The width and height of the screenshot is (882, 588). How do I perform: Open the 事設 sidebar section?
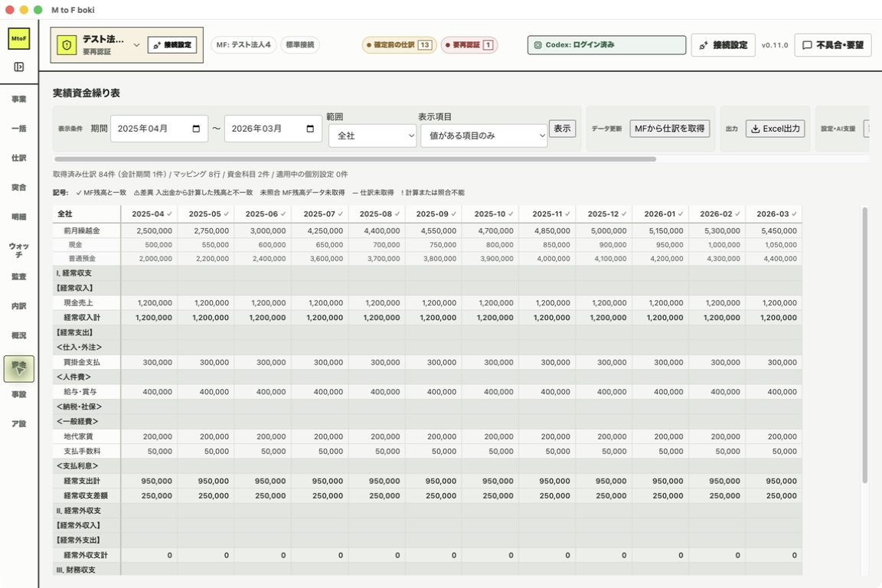(18, 394)
